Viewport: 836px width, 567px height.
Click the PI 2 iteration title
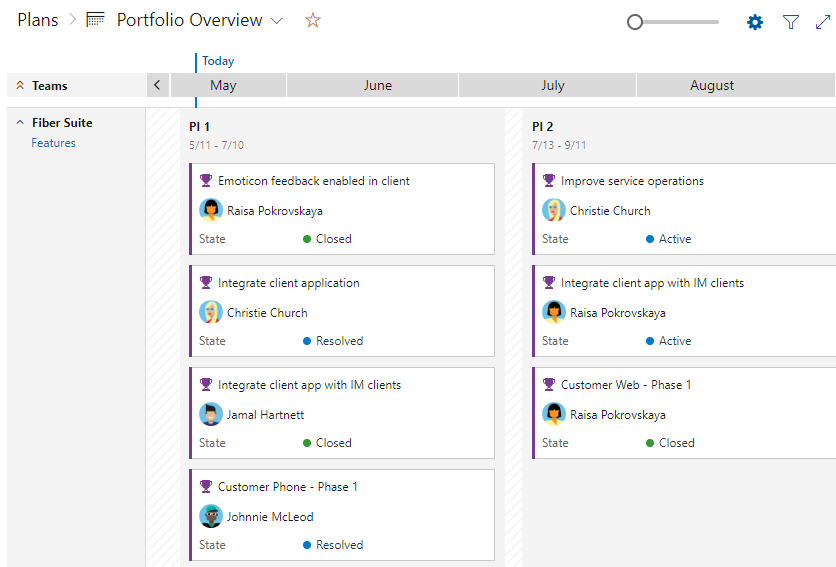pos(542,126)
